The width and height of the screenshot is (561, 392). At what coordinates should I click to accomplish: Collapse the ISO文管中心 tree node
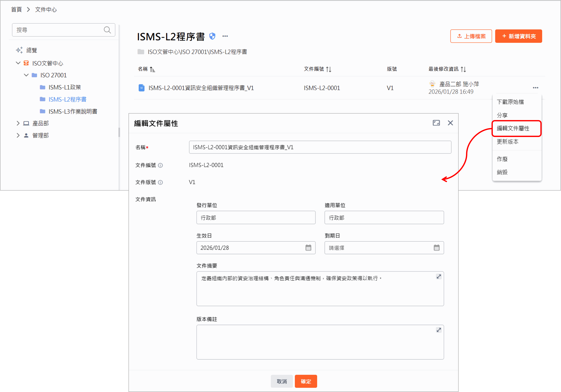tap(18, 63)
